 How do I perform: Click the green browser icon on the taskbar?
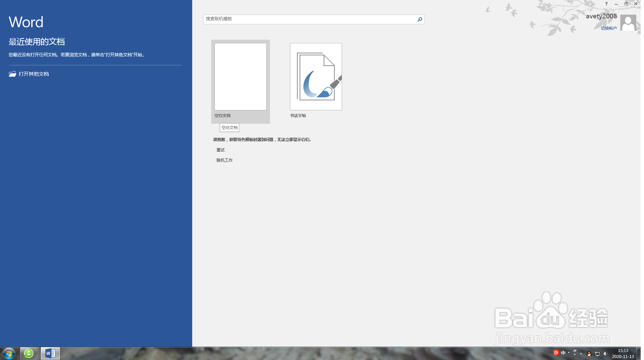click(x=29, y=353)
